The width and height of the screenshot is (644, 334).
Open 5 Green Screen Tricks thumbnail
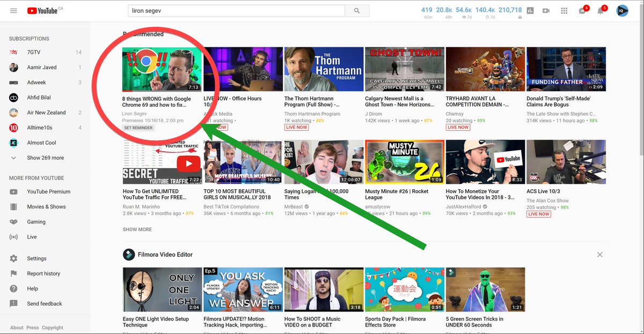click(x=485, y=290)
